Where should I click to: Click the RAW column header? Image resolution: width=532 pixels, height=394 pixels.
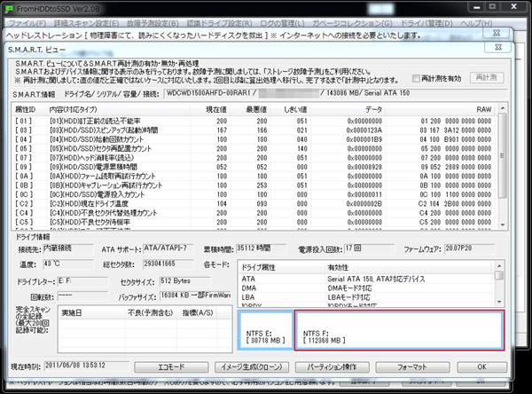click(440, 109)
